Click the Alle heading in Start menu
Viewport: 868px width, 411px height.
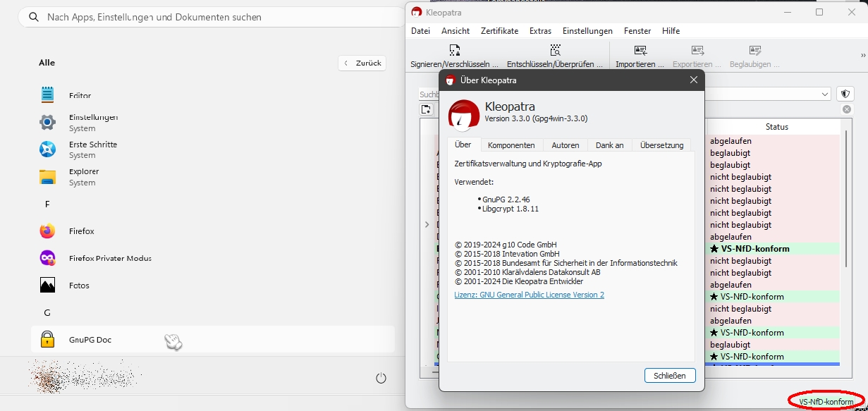[47, 63]
